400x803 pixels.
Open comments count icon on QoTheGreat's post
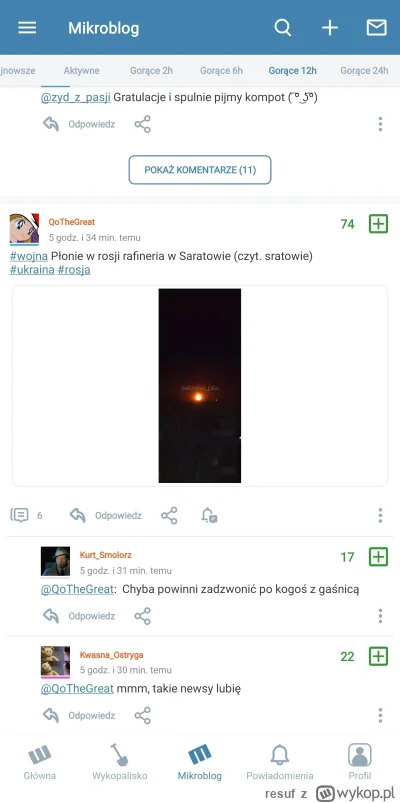20,515
